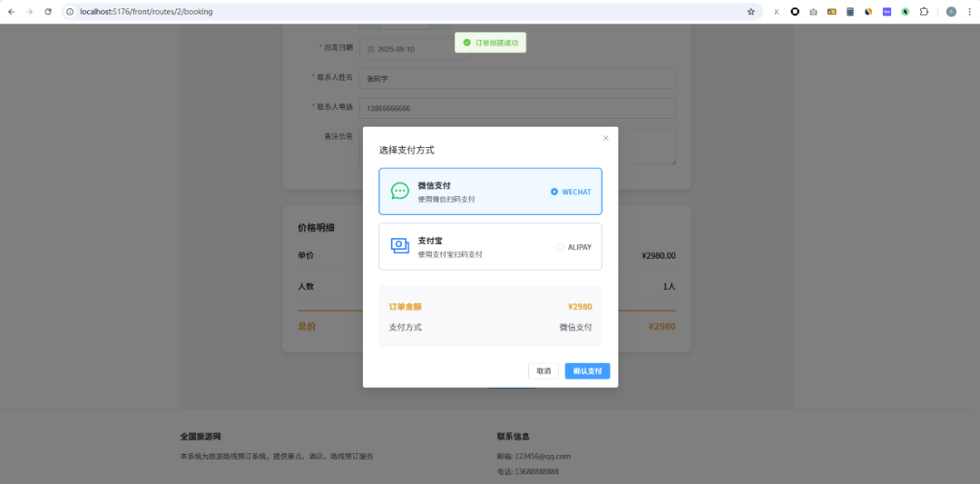The height and width of the screenshot is (484, 980).
Task: Select the ALIPAY radio button
Action: (560, 247)
